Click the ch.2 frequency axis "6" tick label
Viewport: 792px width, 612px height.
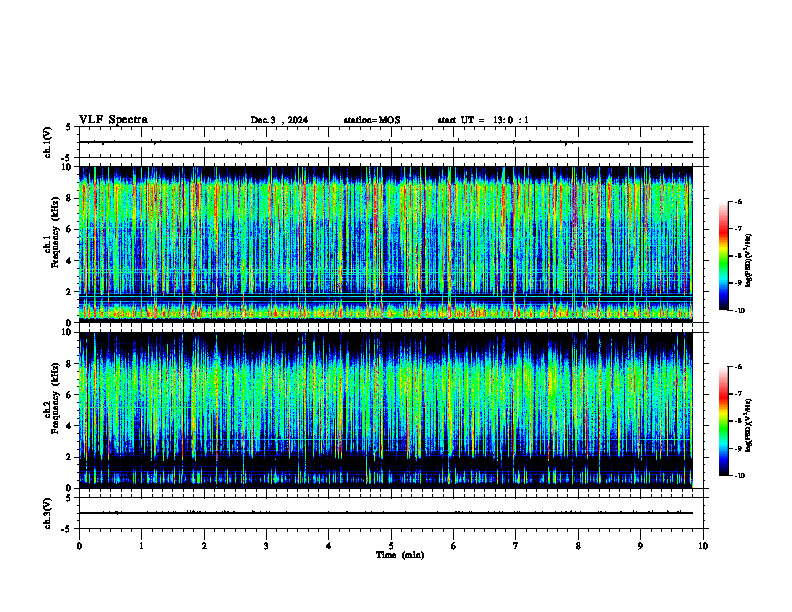69,395
